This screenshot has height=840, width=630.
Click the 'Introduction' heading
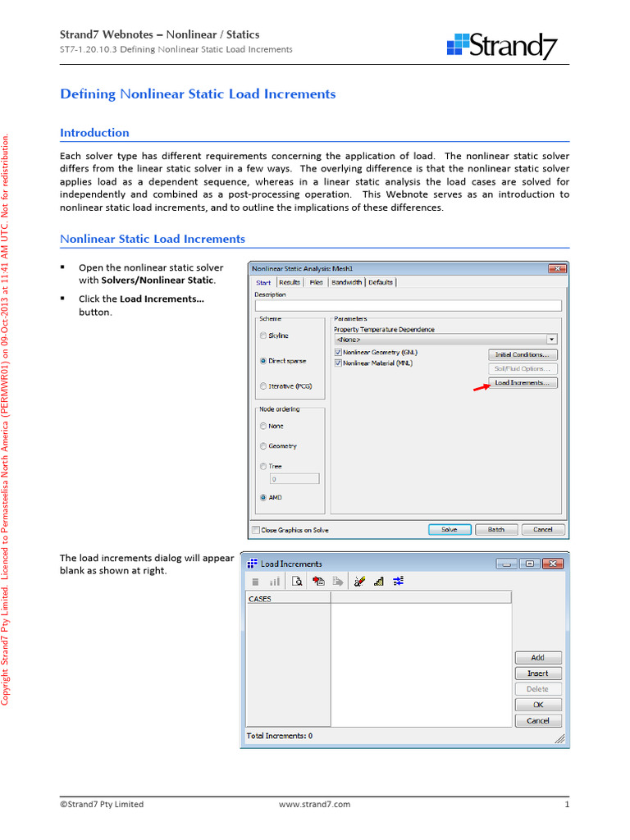click(x=95, y=133)
